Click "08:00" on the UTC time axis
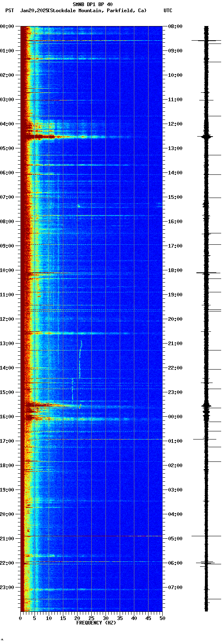This screenshot has height=644, width=224. click(175, 26)
